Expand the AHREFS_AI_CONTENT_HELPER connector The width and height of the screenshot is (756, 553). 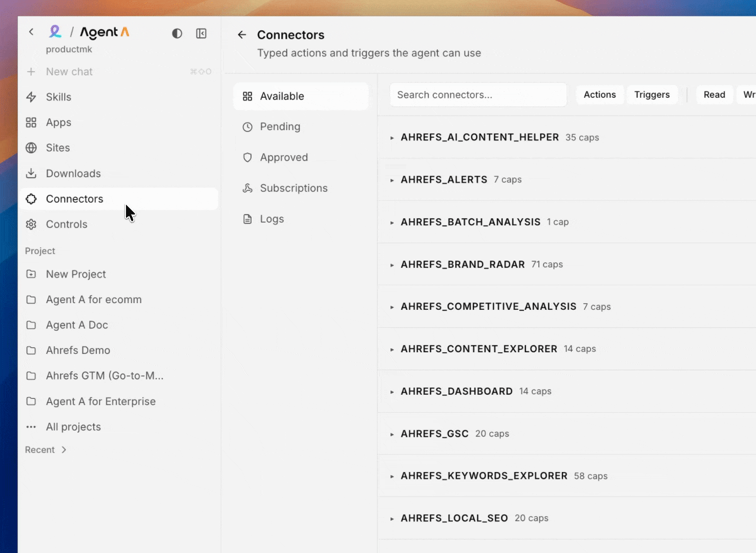coord(392,138)
